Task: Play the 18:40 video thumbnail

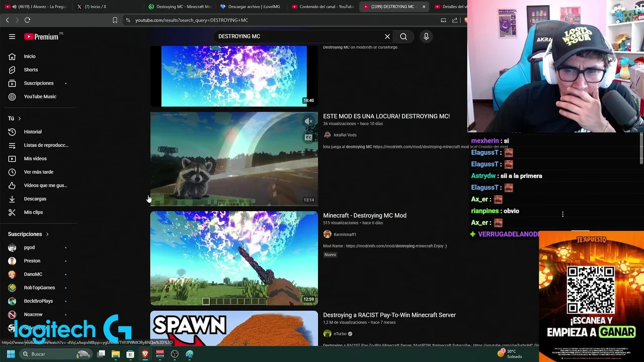Action: click(234, 76)
